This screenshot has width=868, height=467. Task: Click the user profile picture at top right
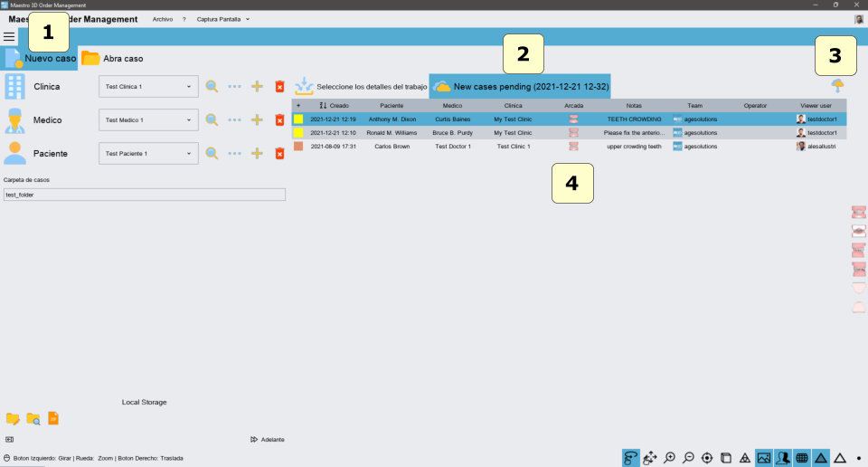pos(859,19)
